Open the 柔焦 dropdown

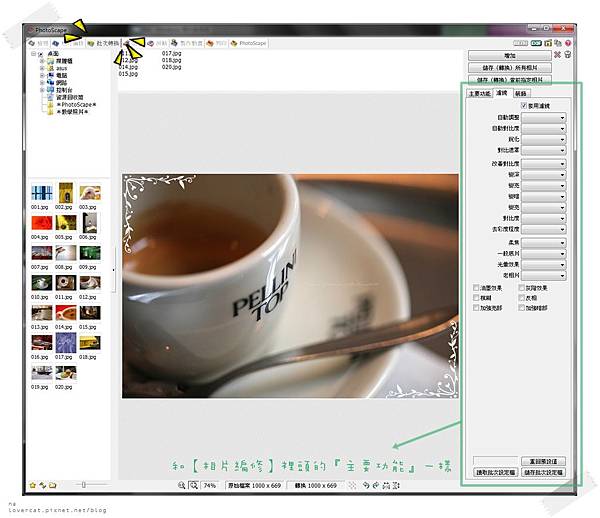[544, 243]
